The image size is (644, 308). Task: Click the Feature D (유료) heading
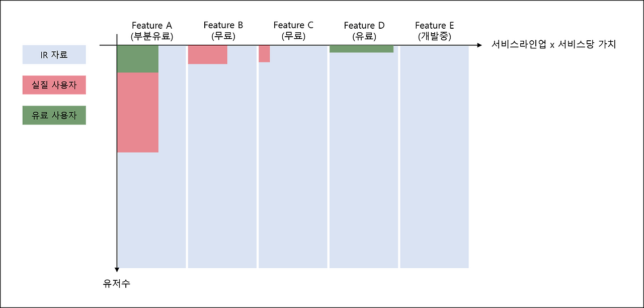click(x=364, y=31)
